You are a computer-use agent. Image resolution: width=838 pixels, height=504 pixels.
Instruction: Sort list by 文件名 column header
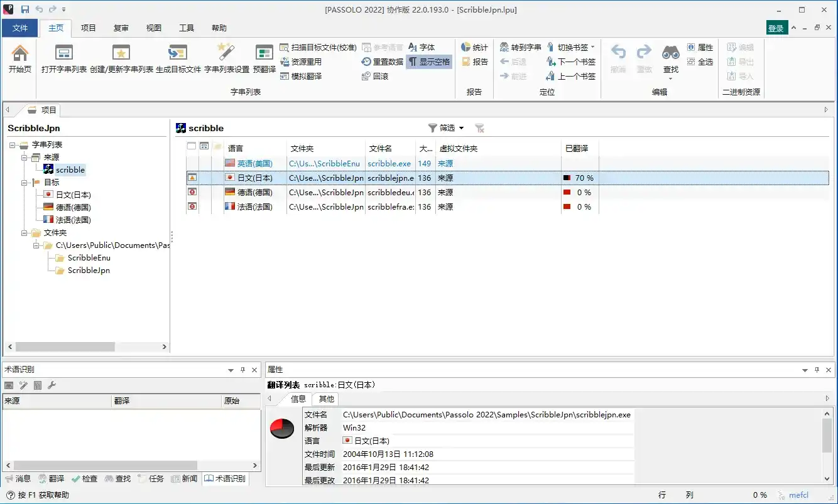point(391,149)
